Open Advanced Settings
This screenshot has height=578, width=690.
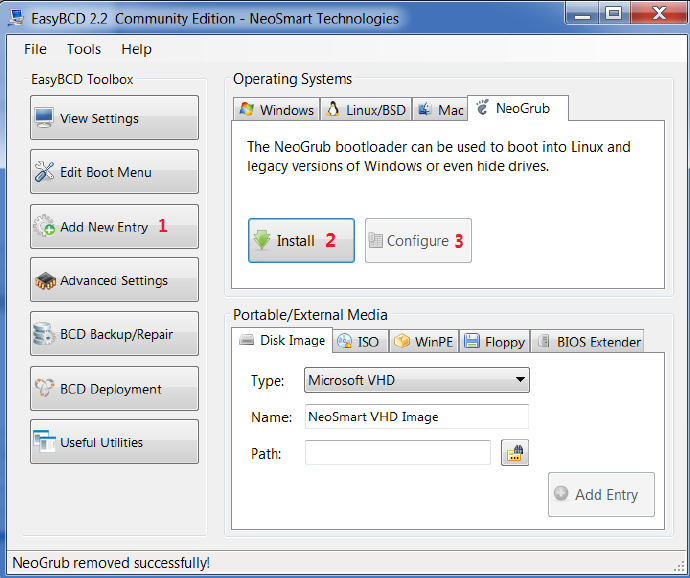coord(114,280)
